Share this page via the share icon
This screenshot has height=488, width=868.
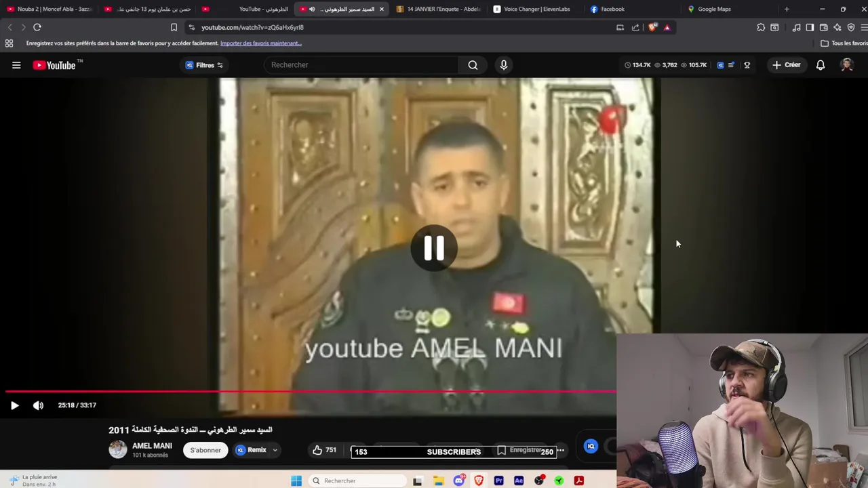coord(635,27)
